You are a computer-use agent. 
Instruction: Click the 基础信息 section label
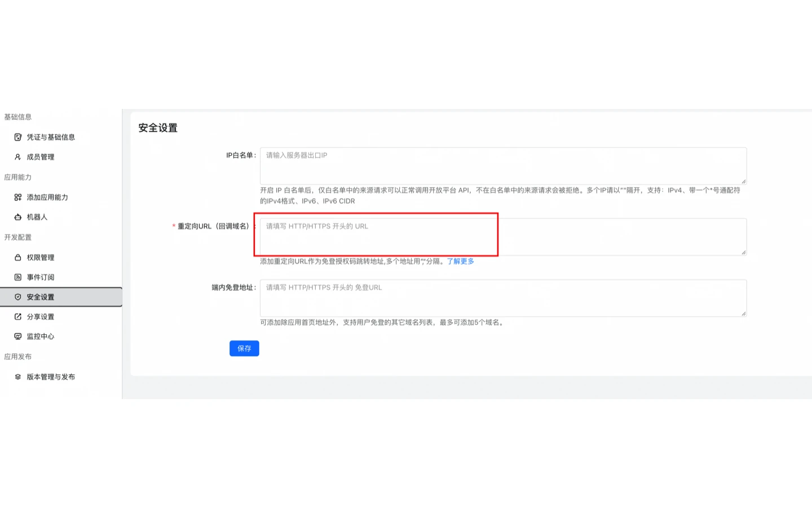tap(18, 117)
